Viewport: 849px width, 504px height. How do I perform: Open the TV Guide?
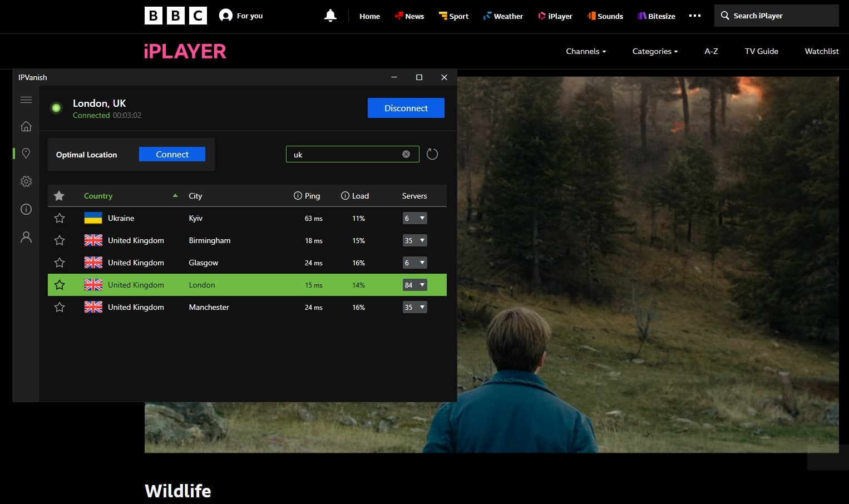[762, 51]
